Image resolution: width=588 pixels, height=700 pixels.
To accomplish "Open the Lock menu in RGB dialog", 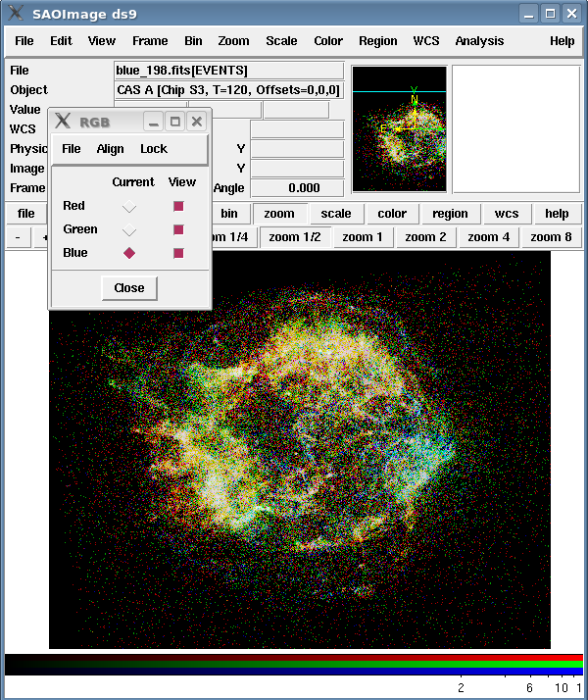I will 154,149.
